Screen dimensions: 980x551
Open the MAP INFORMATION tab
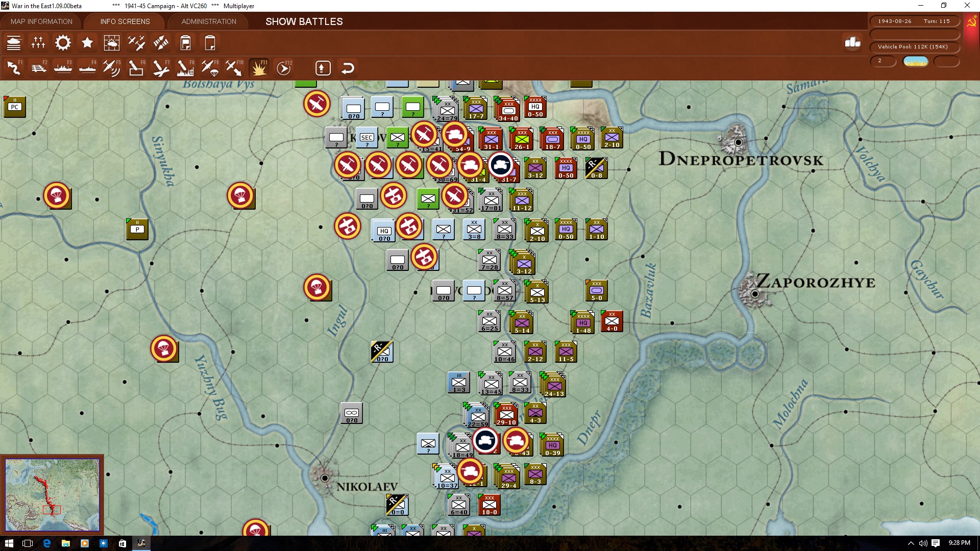(41, 21)
